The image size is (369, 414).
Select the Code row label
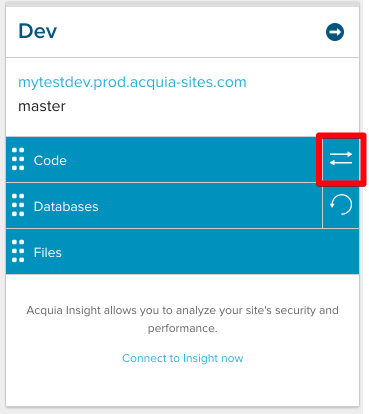50,161
